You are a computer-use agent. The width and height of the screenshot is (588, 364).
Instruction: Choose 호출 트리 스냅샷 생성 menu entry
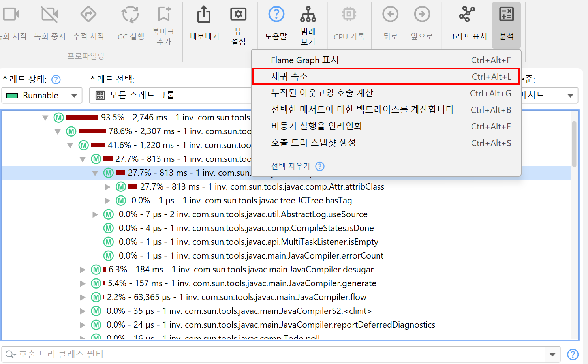[x=386, y=143]
